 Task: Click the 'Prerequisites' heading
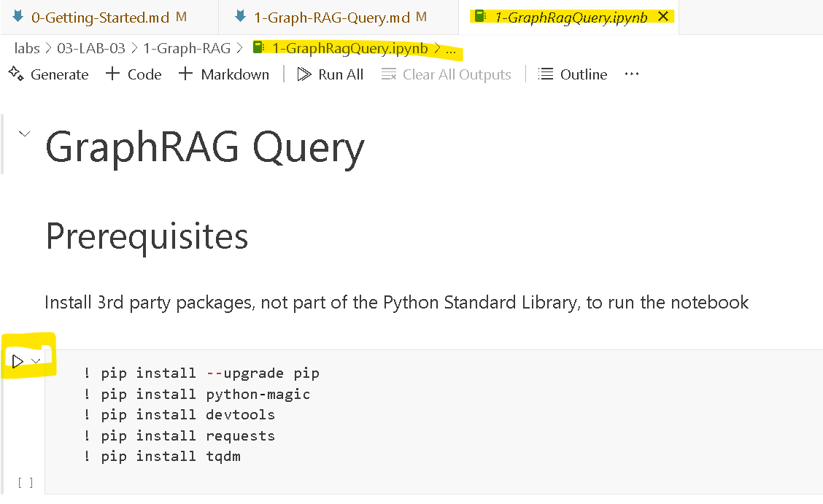point(147,236)
